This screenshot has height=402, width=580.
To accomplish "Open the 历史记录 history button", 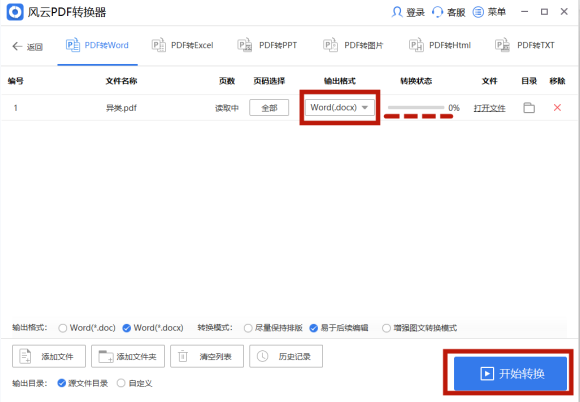I will click(286, 356).
